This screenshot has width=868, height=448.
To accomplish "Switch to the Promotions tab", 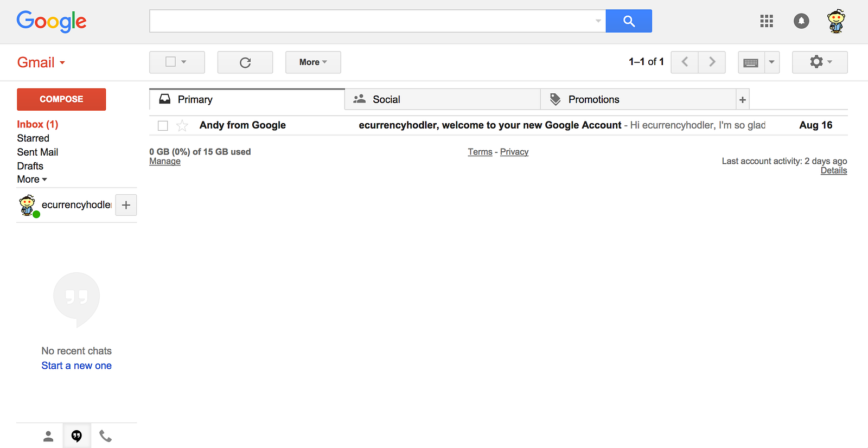I will 639,99.
